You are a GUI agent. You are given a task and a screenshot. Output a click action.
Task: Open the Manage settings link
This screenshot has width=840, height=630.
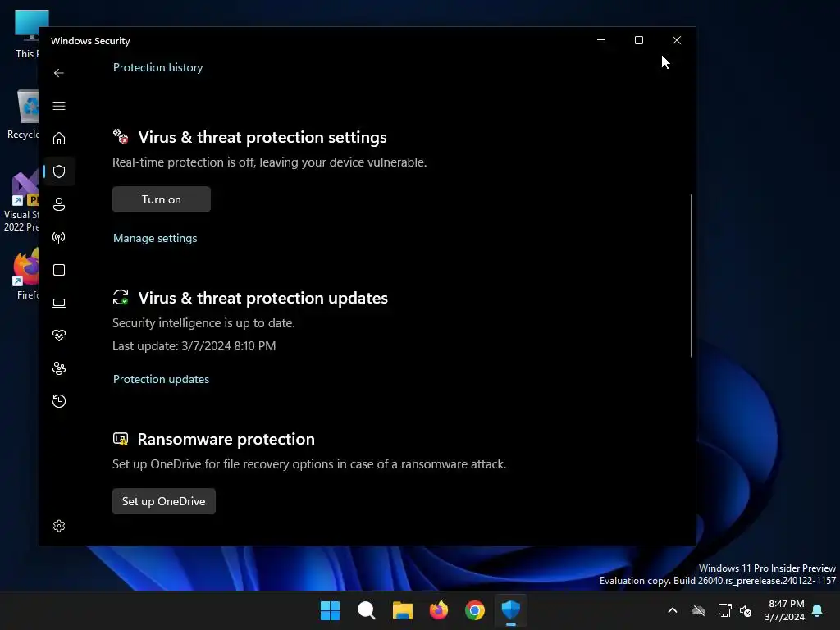point(155,238)
